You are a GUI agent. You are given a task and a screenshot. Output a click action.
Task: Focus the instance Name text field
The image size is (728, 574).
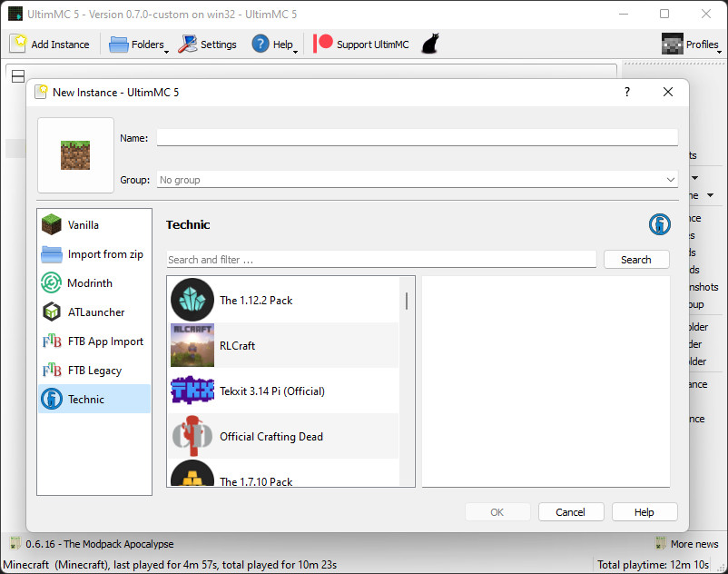point(417,138)
